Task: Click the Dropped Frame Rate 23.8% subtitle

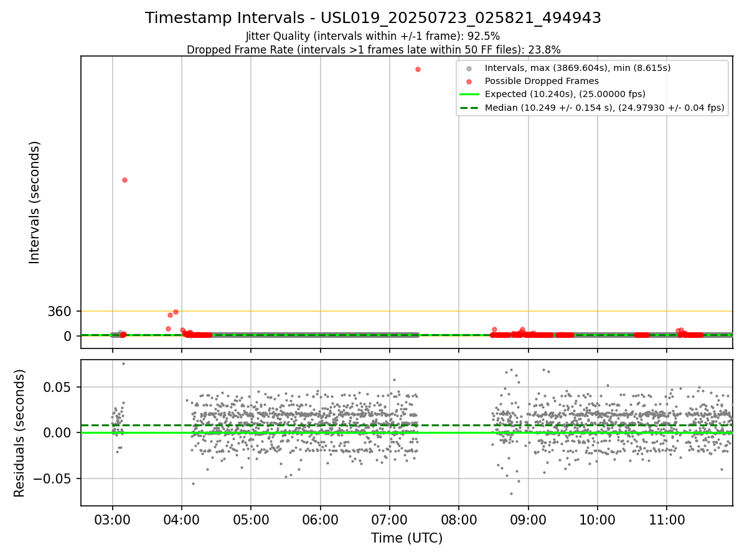Action: pos(374,49)
